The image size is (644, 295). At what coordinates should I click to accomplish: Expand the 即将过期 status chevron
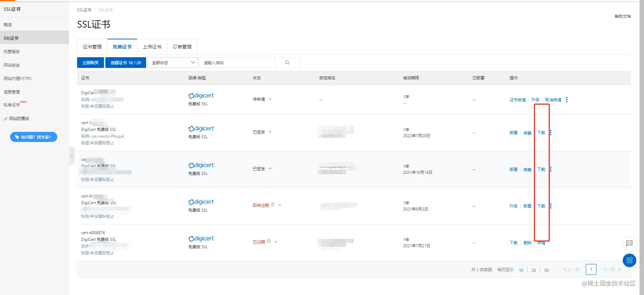[x=280, y=205]
